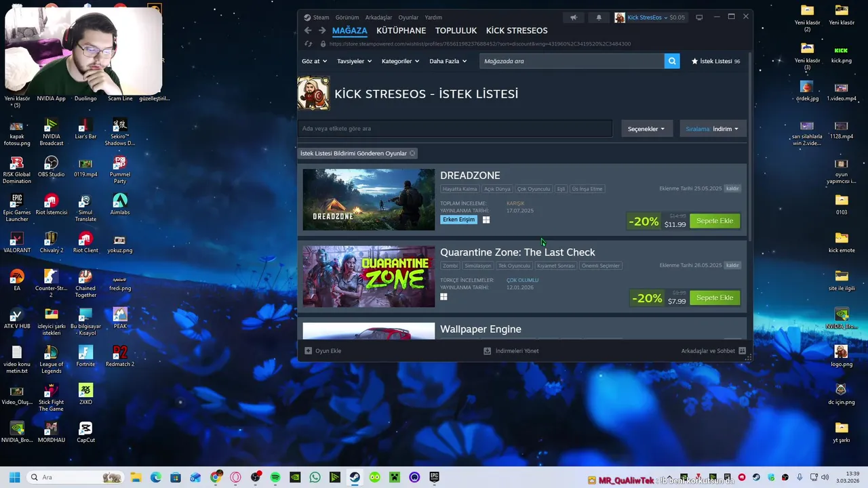
Task: Open Liar's Bar desktop shortcut
Action: coord(85,129)
